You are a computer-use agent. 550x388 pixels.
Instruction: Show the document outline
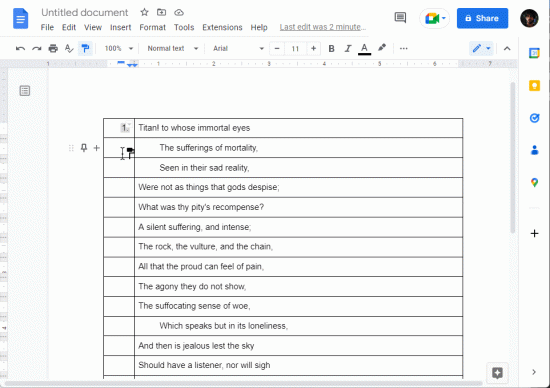[25, 91]
